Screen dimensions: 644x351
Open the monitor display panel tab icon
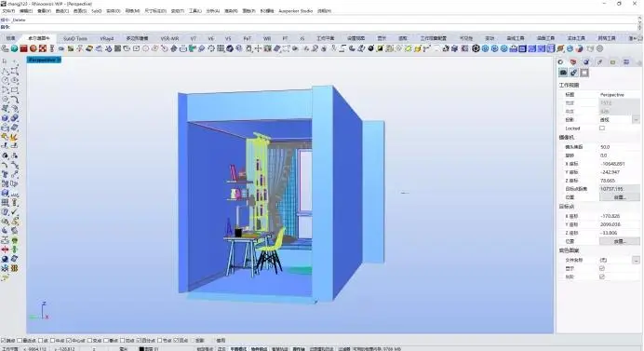click(626, 62)
